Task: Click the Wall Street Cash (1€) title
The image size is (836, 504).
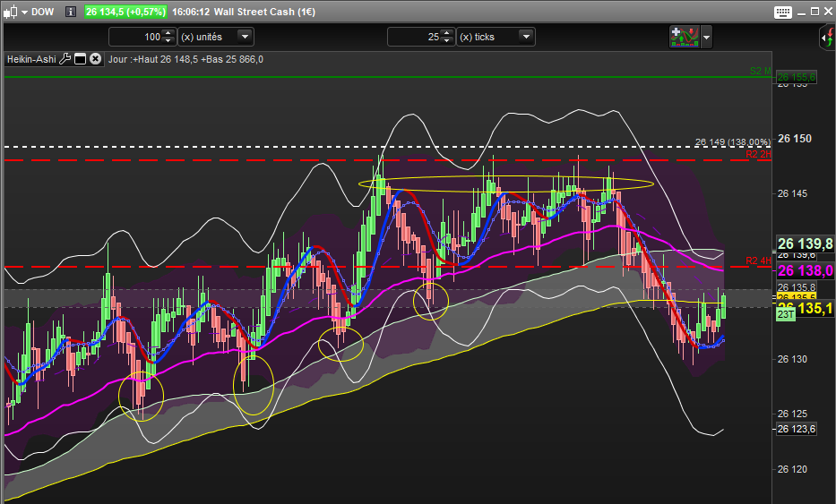Action: point(265,12)
